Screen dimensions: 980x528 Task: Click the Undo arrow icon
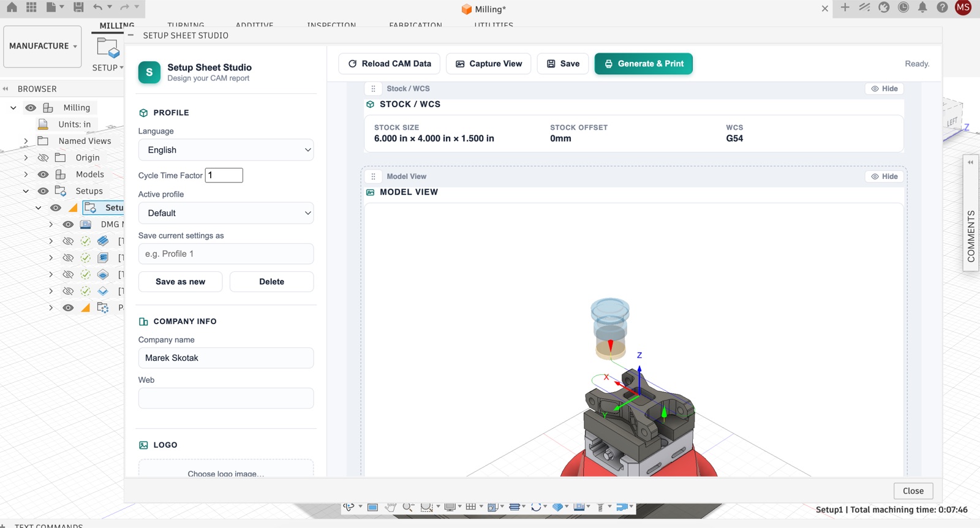click(x=98, y=7)
